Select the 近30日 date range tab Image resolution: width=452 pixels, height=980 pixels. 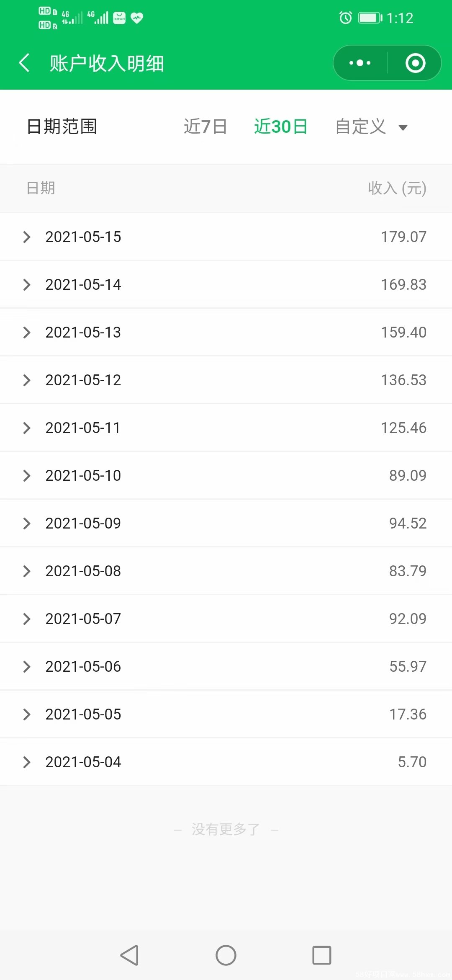[281, 126]
